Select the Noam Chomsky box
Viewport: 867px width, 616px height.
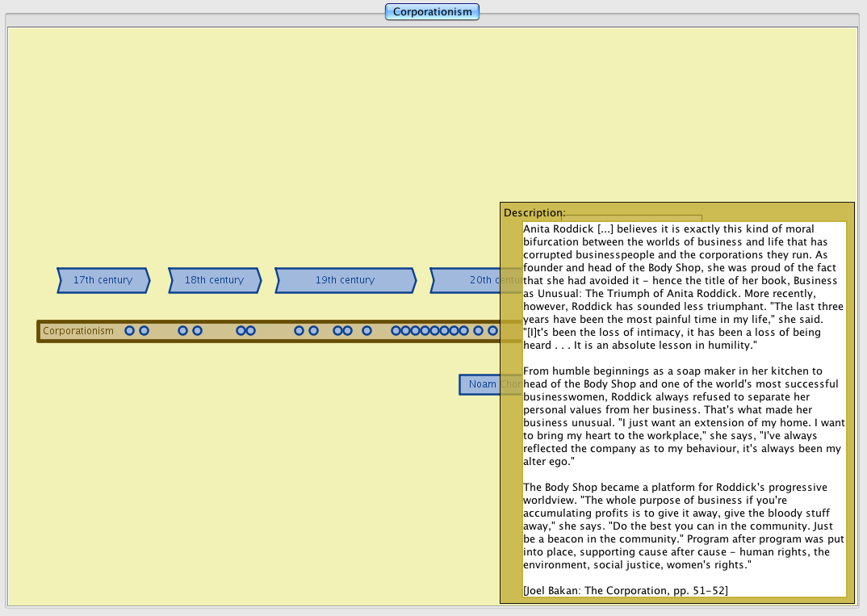[x=483, y=384]
